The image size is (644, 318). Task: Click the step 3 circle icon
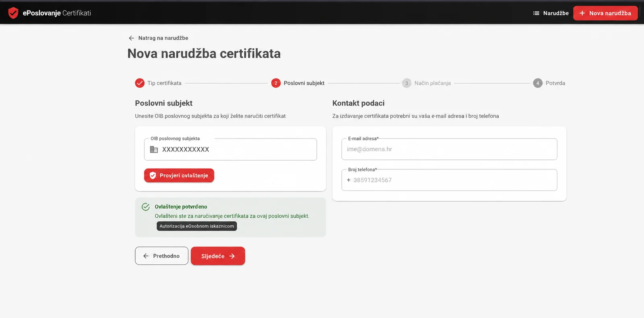coord(407,83)
